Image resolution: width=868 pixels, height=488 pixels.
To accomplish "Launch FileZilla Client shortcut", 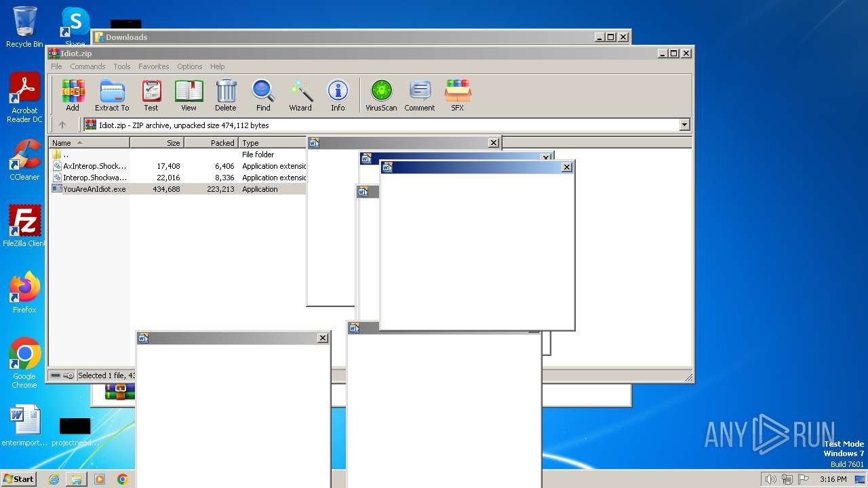I will click(24, 226).
